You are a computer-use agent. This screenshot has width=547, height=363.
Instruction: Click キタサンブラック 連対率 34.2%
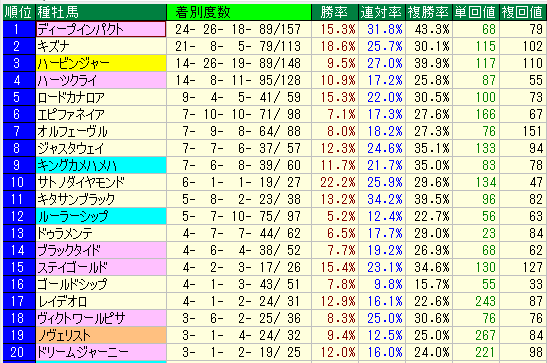[x=385, y=199]
